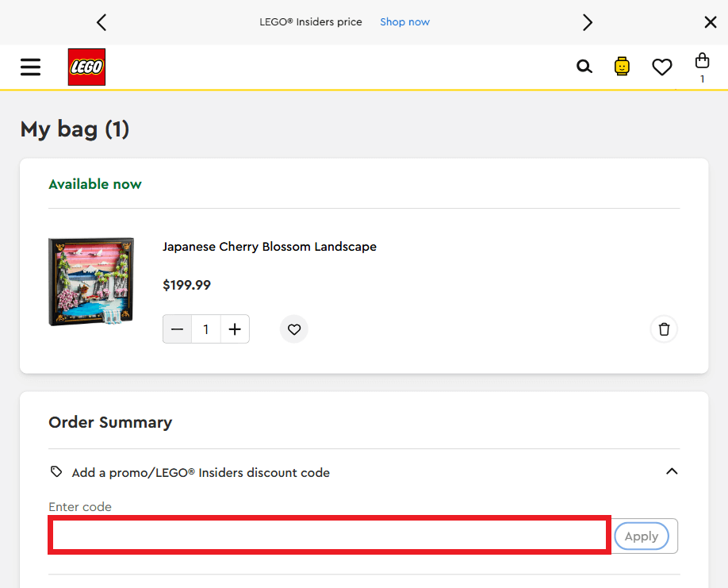Dismiss the Insiders price banner
This screenshot has width=728, height=588.
710,22
